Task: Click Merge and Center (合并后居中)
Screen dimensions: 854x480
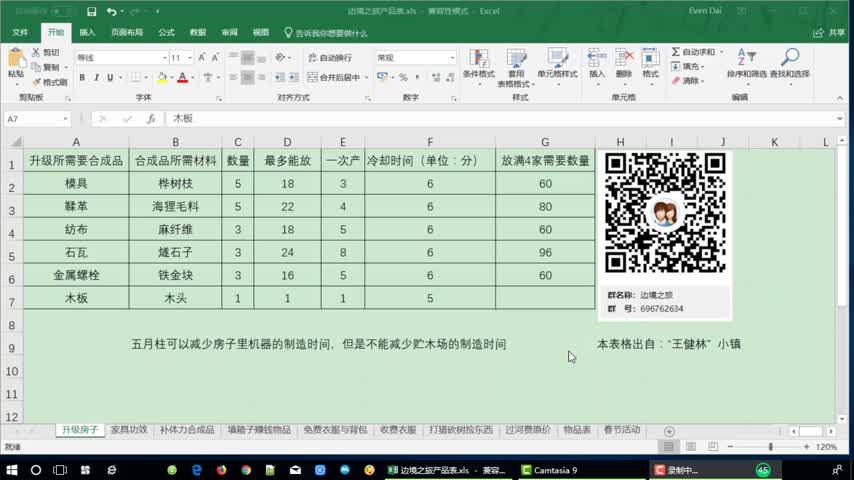Action: (x=333, y=77)
